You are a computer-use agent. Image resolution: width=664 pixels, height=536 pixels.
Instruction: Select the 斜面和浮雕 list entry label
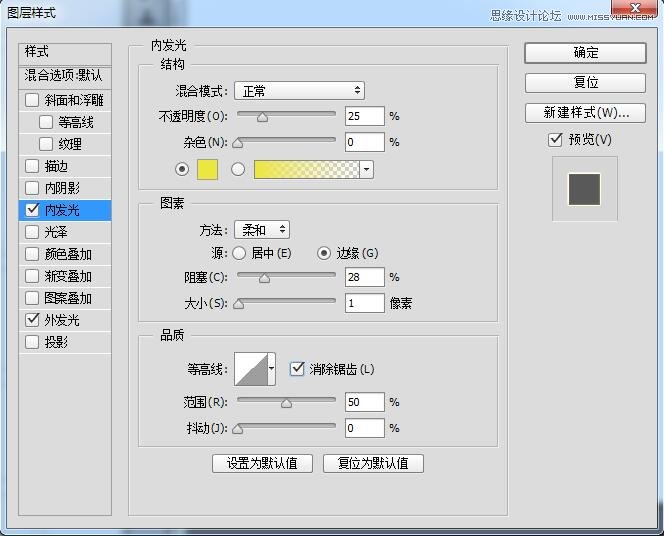click(74, 100)
